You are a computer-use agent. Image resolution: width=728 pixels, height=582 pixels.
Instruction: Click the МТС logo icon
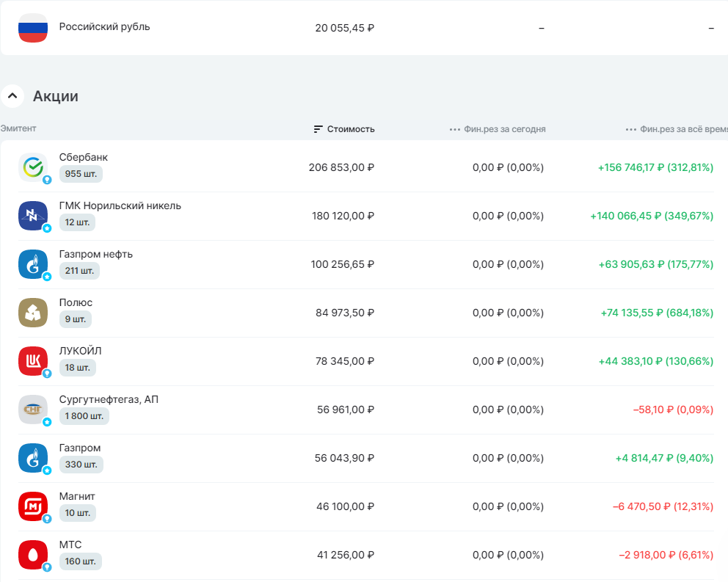coord(33,555)
